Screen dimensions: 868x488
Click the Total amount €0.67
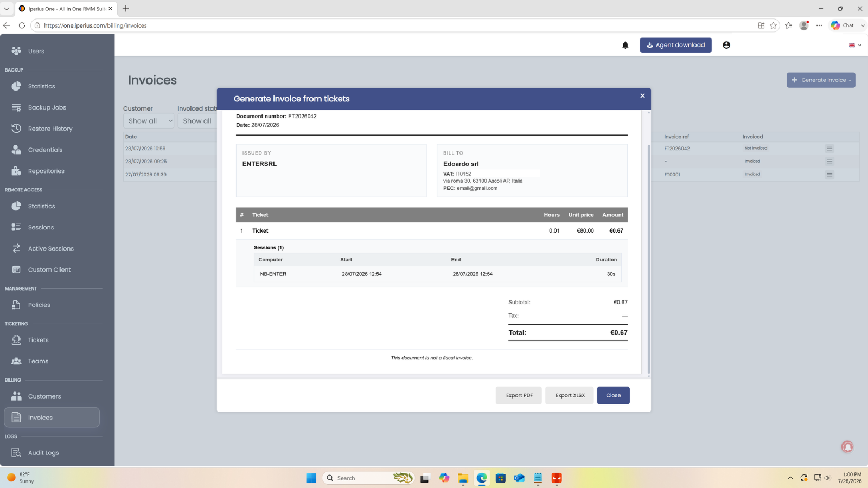[619, 332]
